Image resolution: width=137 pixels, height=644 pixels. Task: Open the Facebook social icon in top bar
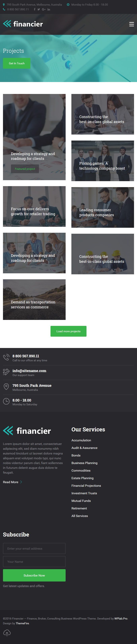[x=35, y=10]
